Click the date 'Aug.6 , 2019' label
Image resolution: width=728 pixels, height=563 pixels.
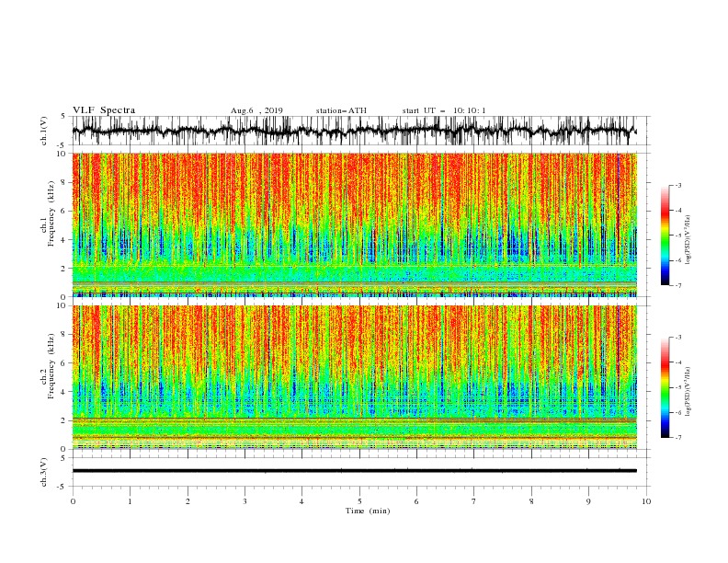256,110
